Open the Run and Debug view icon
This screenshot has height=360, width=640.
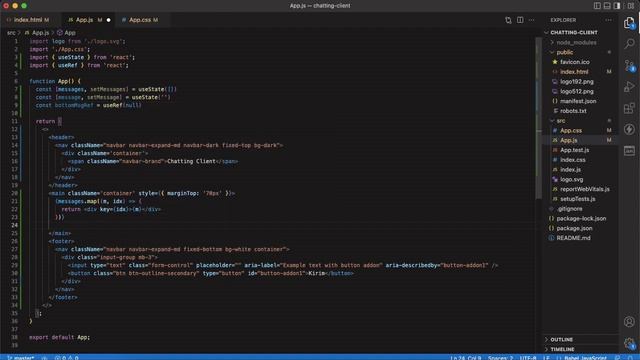(x=629, y=87)
